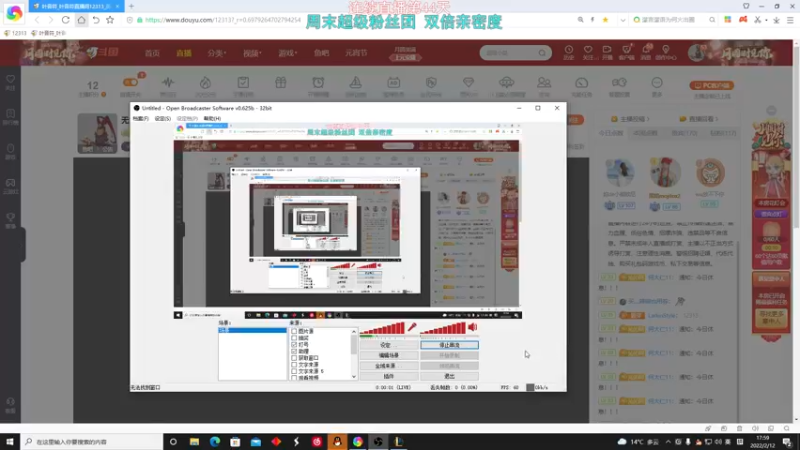The image size is (800, 450).
Task: Click the waveform icon in the streamer toolbar
Action: (x=168, y=82)
